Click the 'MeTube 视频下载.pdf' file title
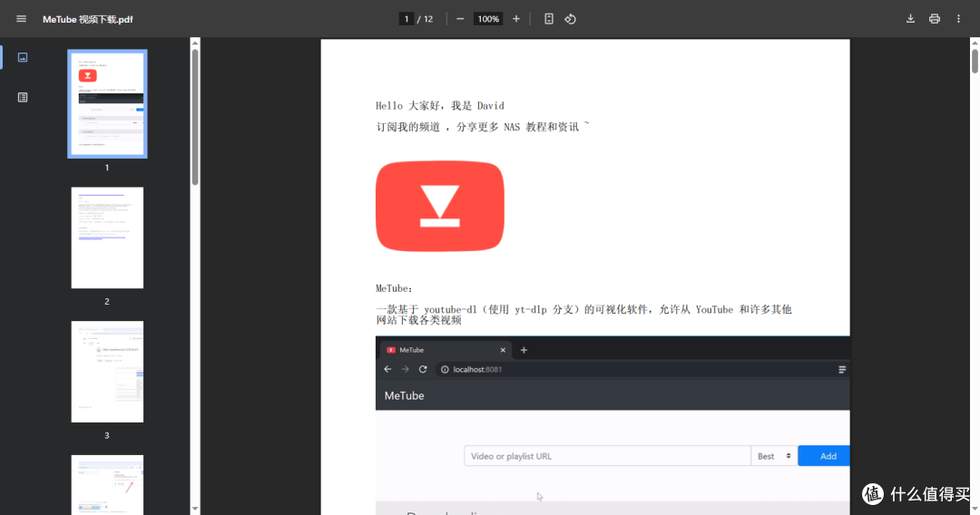 point(87,19)
